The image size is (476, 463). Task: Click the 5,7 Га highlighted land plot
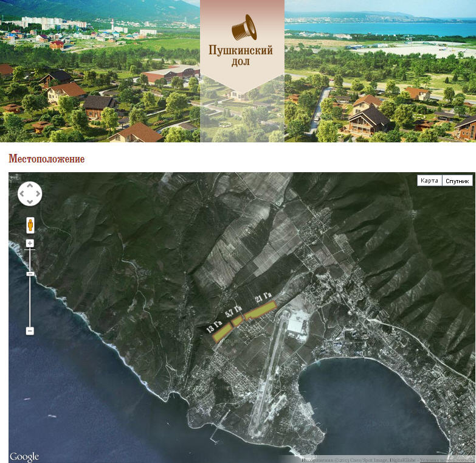click(237, 321)
